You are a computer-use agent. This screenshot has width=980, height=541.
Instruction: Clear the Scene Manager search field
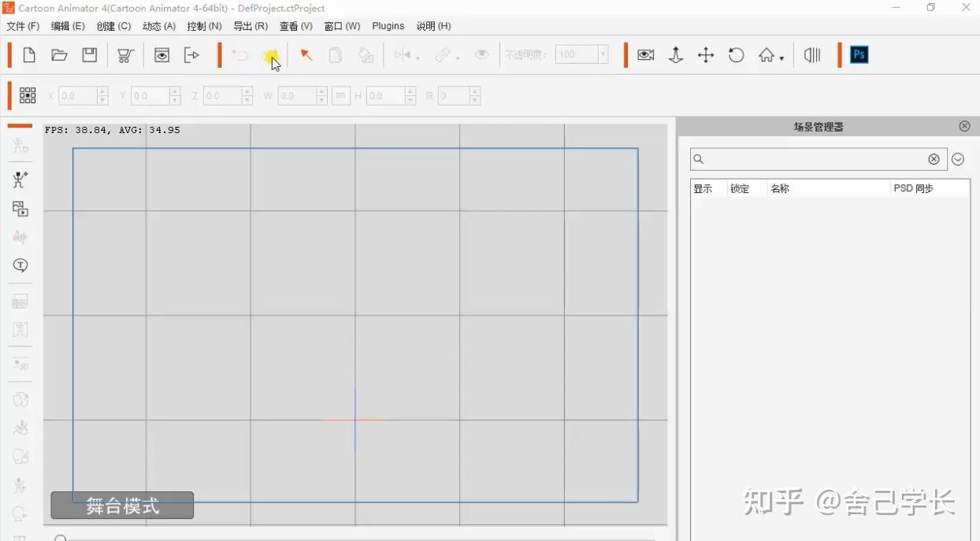tap(934, 159)
